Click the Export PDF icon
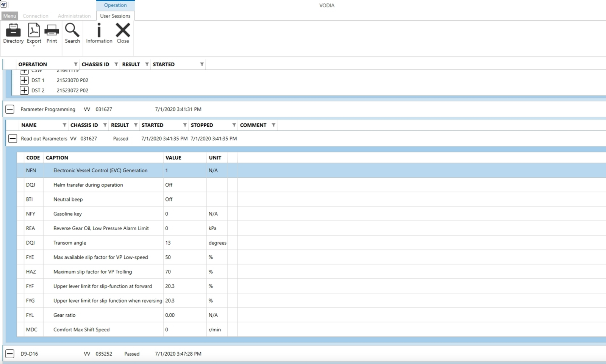Screen dimensions: 606x364 tap(34, 31)
